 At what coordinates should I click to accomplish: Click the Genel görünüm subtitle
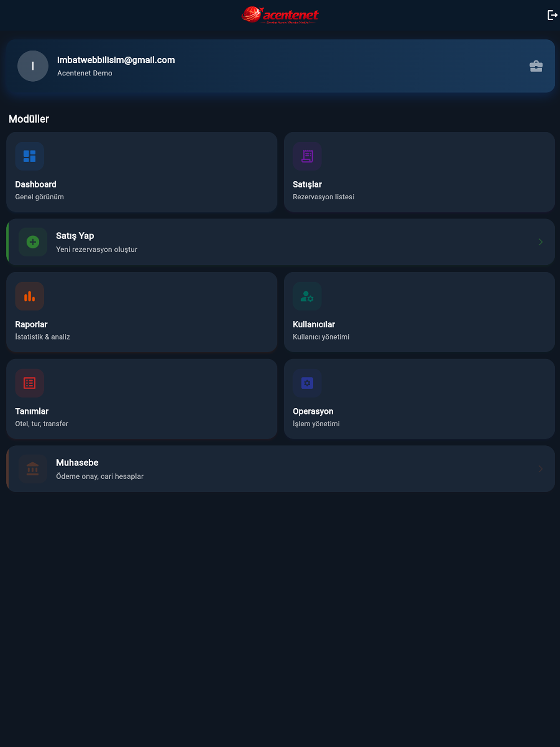tap(40, 197)
